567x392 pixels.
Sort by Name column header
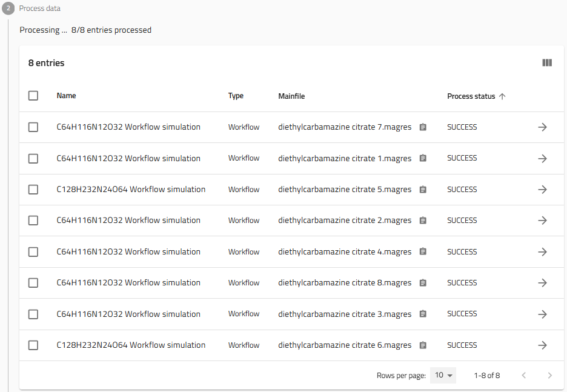coord(66,96)
